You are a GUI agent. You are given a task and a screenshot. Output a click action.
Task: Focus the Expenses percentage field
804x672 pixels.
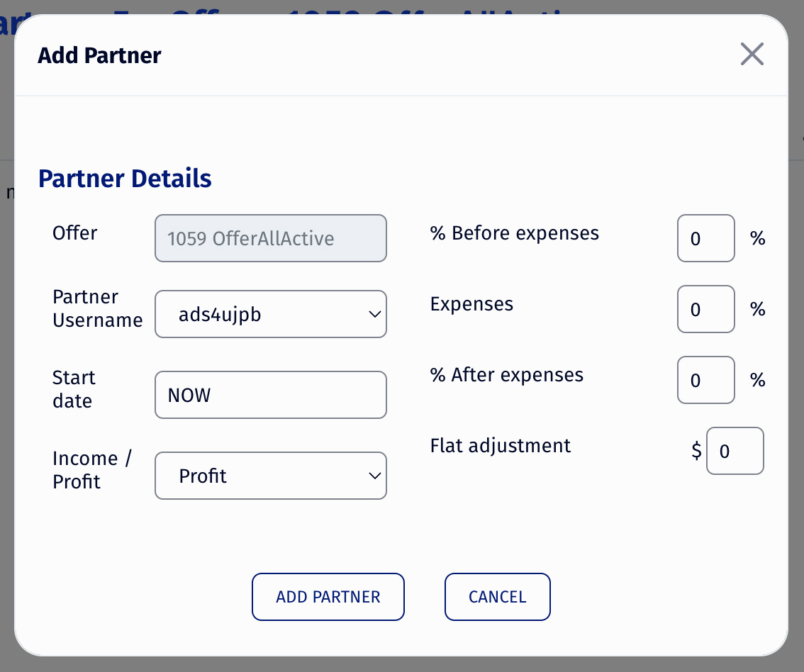point(706,309)
